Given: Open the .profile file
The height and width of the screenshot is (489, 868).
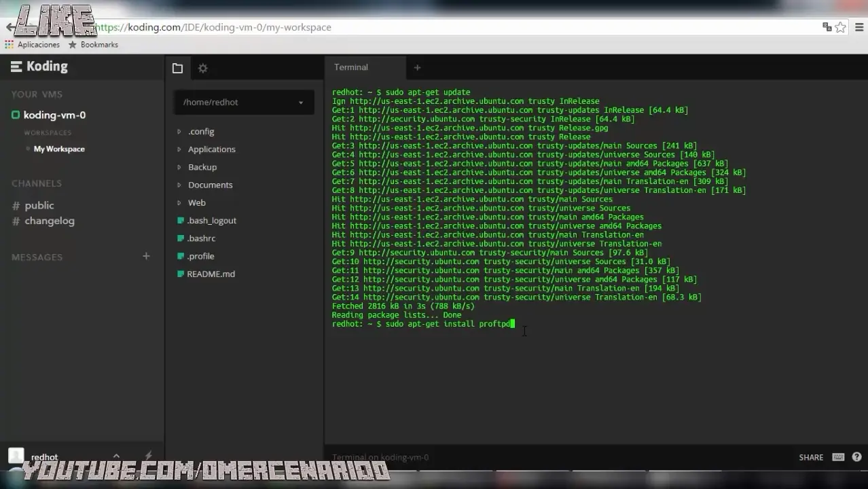Looking at the screenshot, I should [x=201, y=256].
